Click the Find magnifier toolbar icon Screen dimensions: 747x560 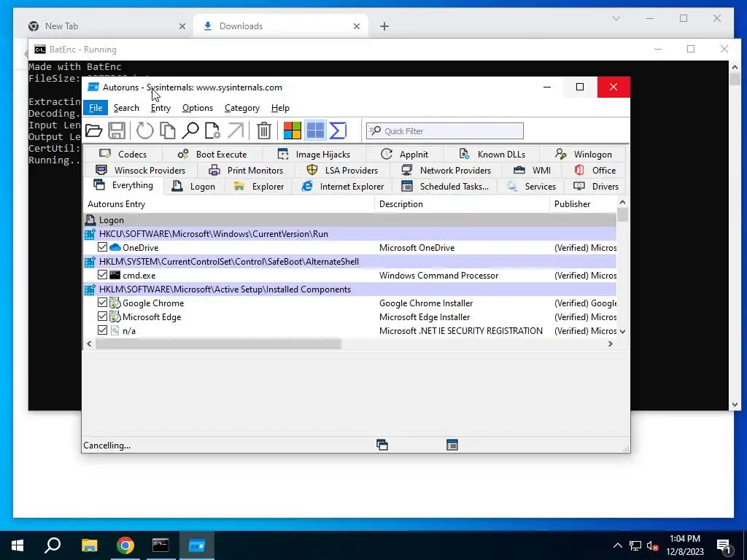[x=190, y=131]
